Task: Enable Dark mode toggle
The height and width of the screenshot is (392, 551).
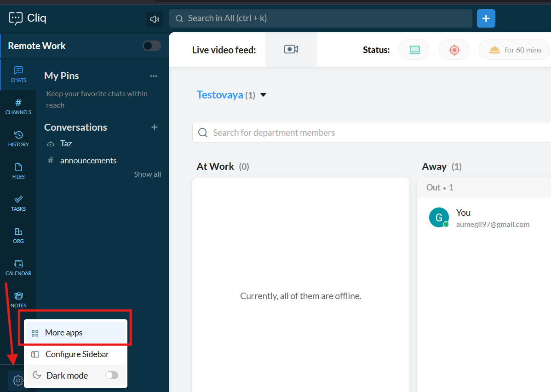Action: [112, 375]
